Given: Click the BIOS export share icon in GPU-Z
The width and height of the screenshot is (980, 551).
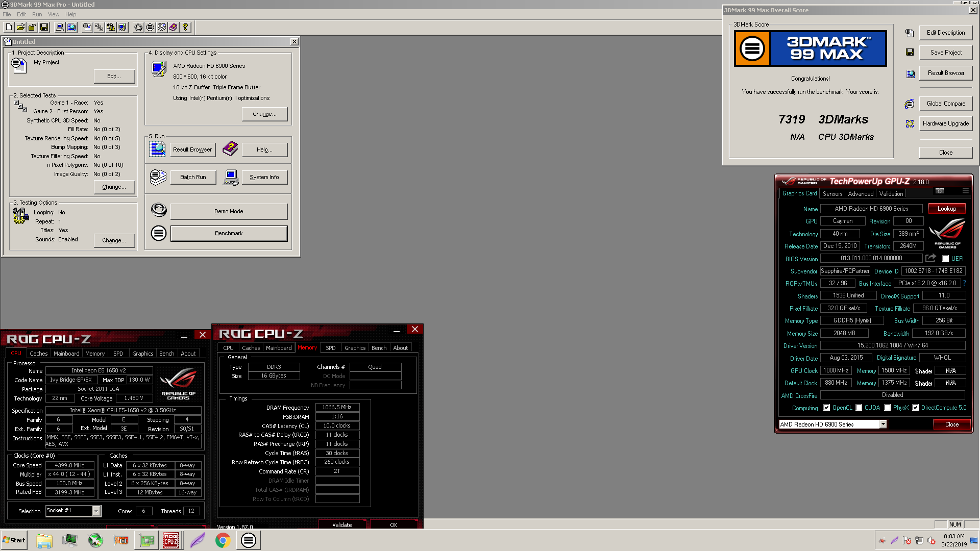Looking at the screenshot, I should click(930, 258).
